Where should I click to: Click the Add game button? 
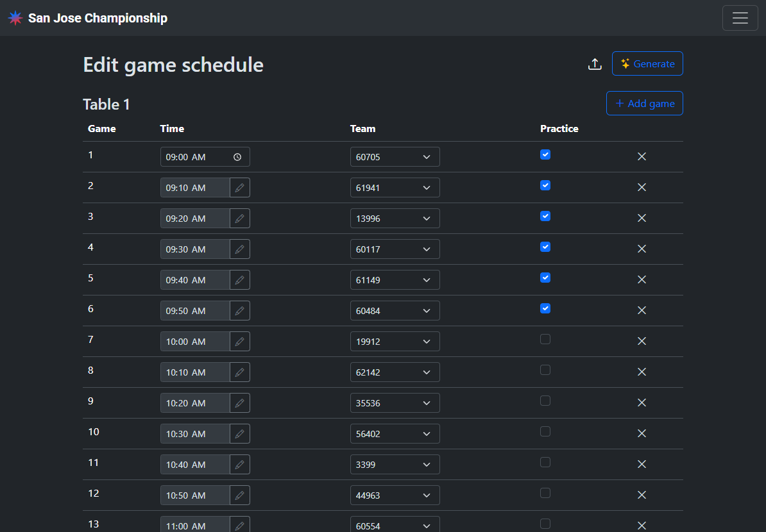point(644,104)
